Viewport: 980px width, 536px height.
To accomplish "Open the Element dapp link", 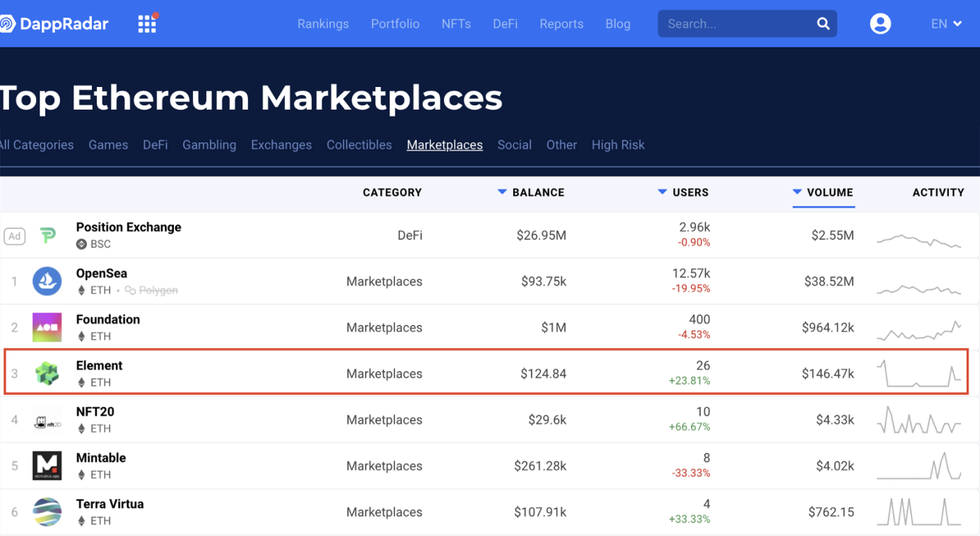I will point(100,366).
